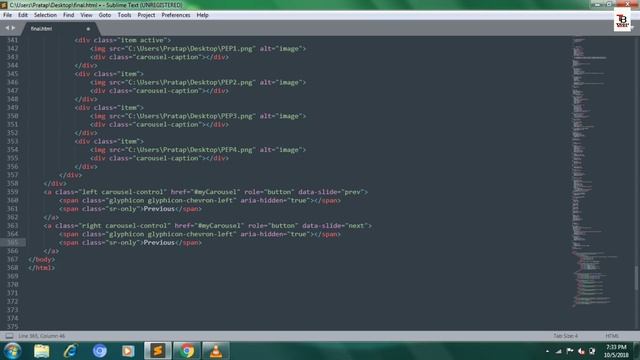Click line number 359 in gutter

click(x=13, y=192)
